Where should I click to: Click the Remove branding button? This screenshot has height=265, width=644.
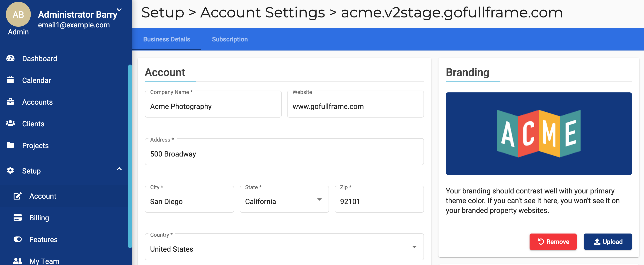tap(553, 241)
